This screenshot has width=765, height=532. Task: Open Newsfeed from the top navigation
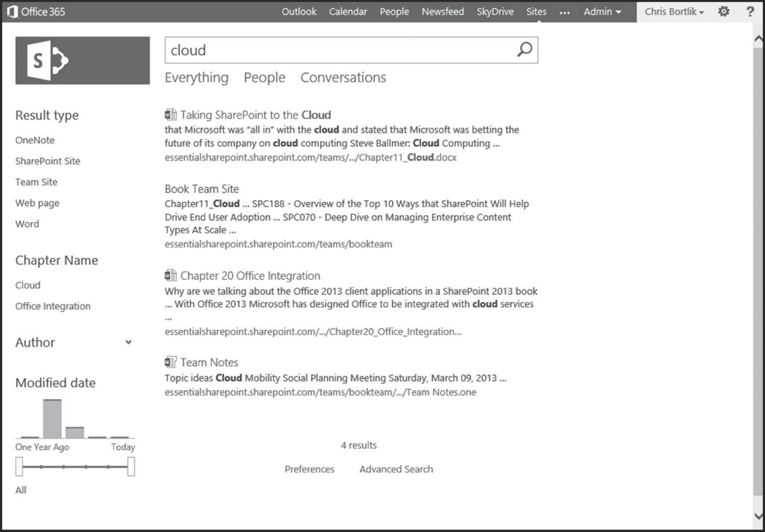coord(443,11)
